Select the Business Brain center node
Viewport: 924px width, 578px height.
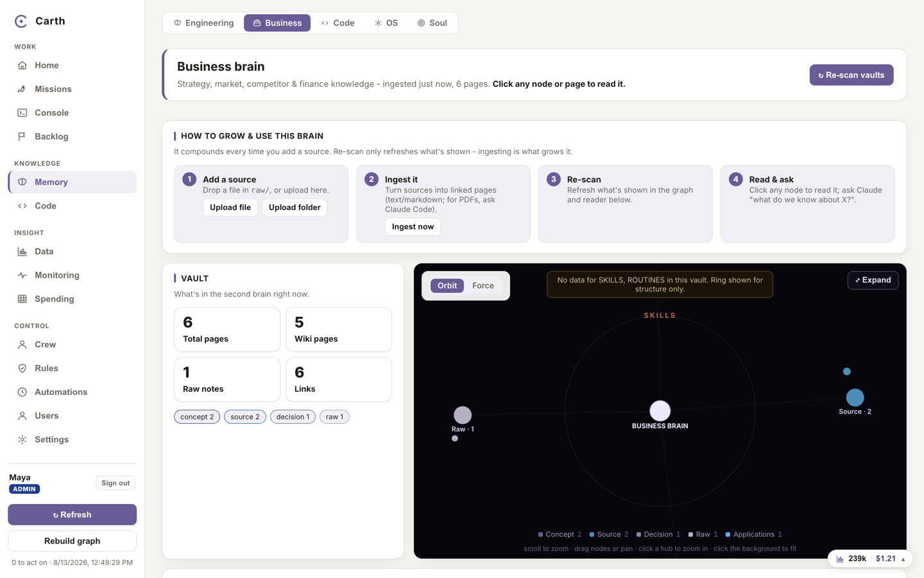pyautogui.click(x=660, y=411)
